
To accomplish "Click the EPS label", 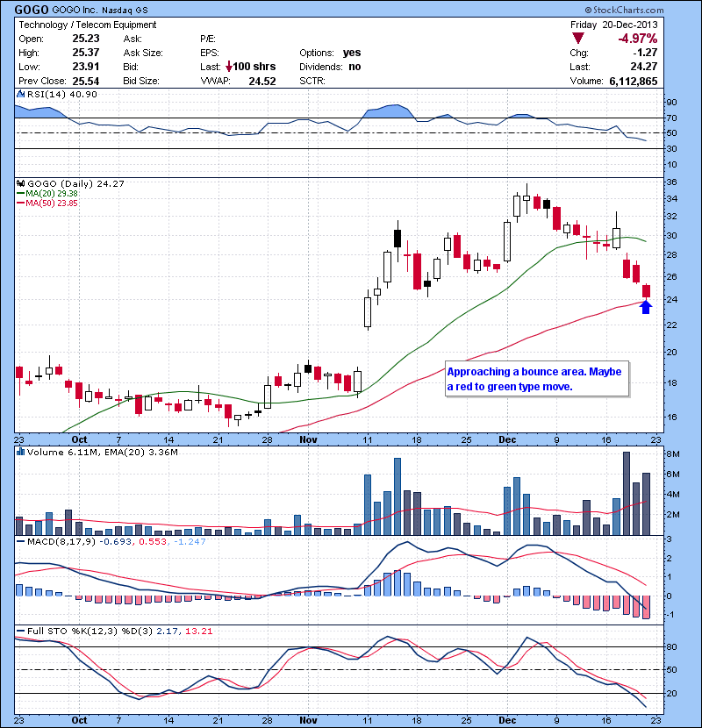I will 210,53.
